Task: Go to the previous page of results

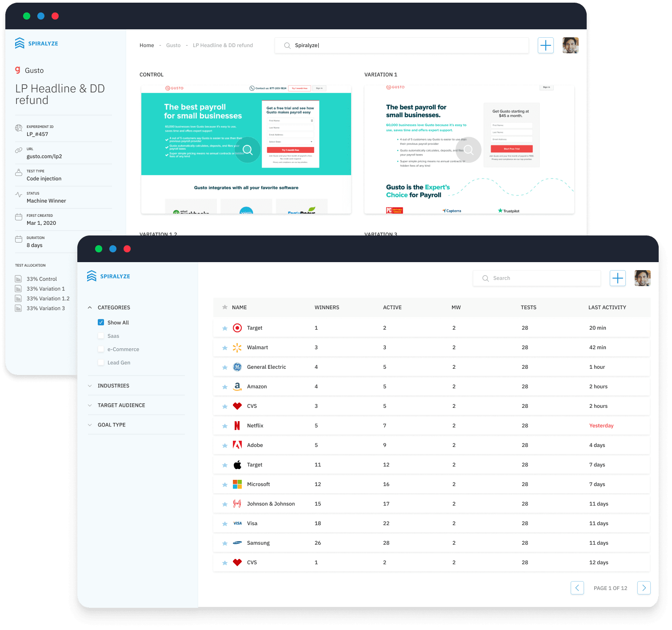Action: [x=577, y=588]
